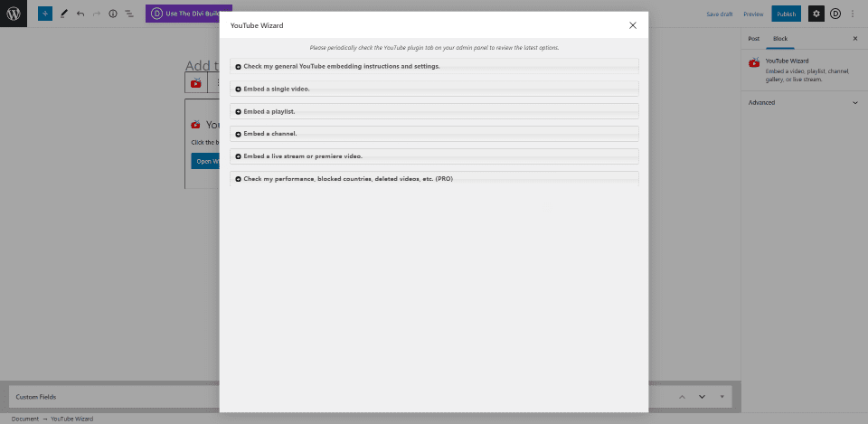Click the Save draft link
Viewport: 868px width, 424px height.
(719, 14)
